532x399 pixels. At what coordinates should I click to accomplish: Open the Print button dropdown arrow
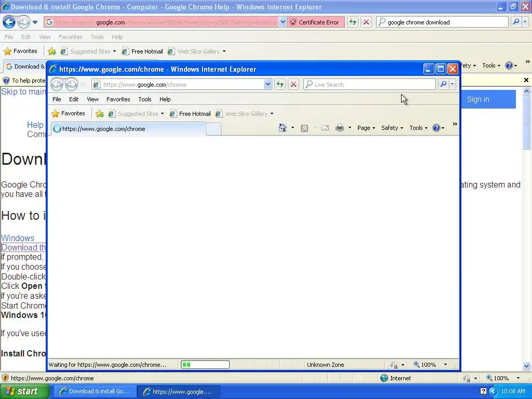(x=350, y=128)
